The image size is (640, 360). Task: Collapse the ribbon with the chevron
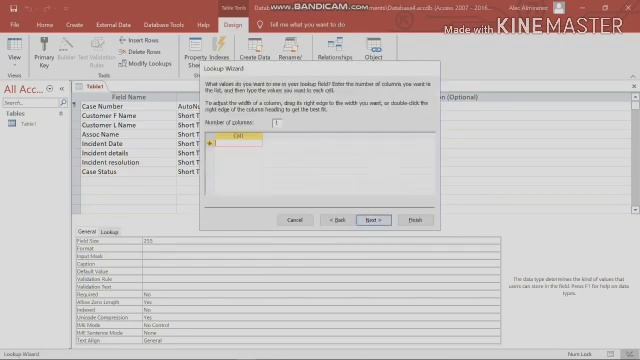pyautogui.click(x=633, y=76)
